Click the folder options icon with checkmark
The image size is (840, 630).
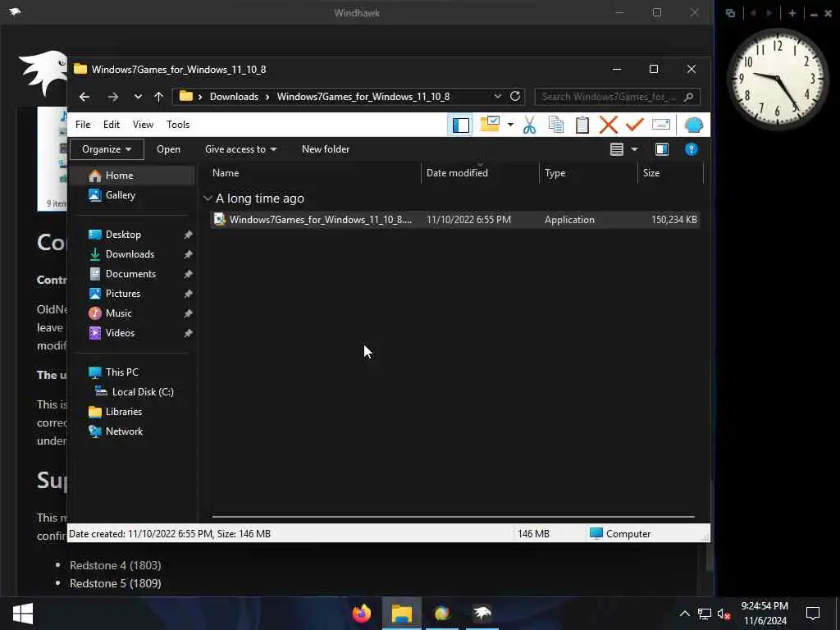tap(490, 124)
